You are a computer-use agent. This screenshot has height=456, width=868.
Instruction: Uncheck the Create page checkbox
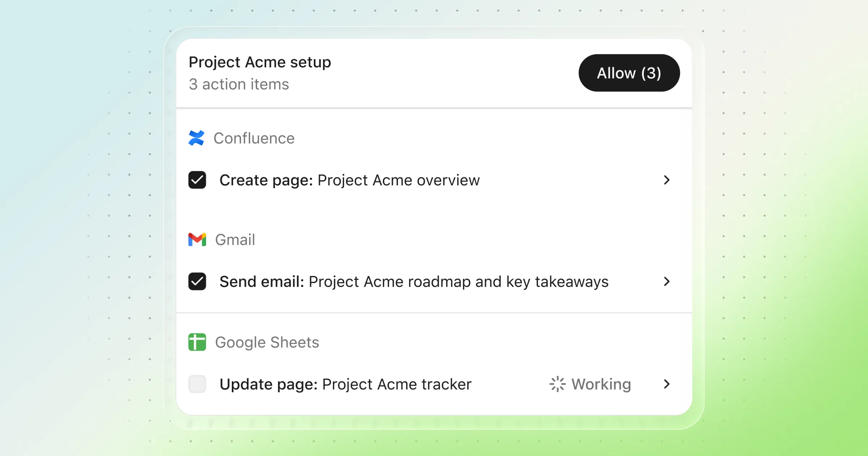197,180
